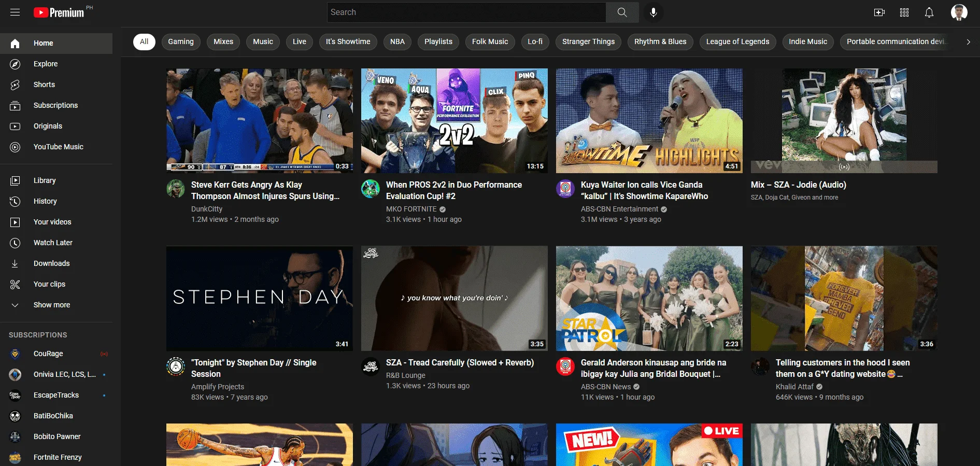
Task: Open Originals in sidebar
Action: [56, 126]
